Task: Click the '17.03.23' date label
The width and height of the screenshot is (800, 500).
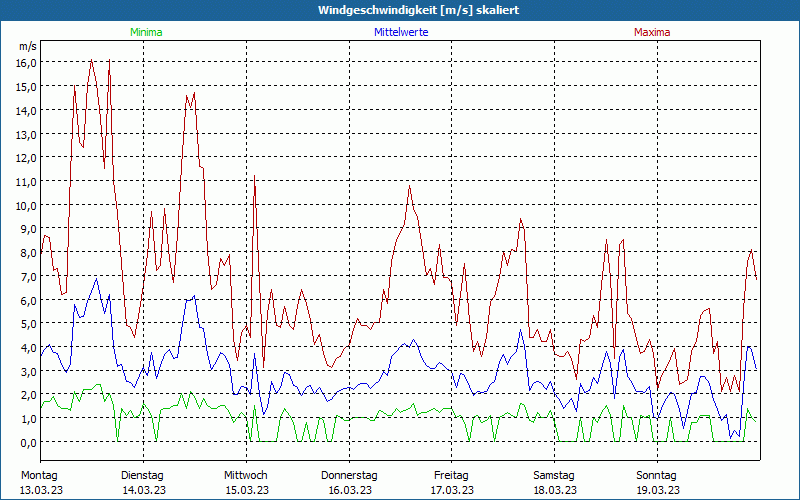Action: click(x=452, y=490)
